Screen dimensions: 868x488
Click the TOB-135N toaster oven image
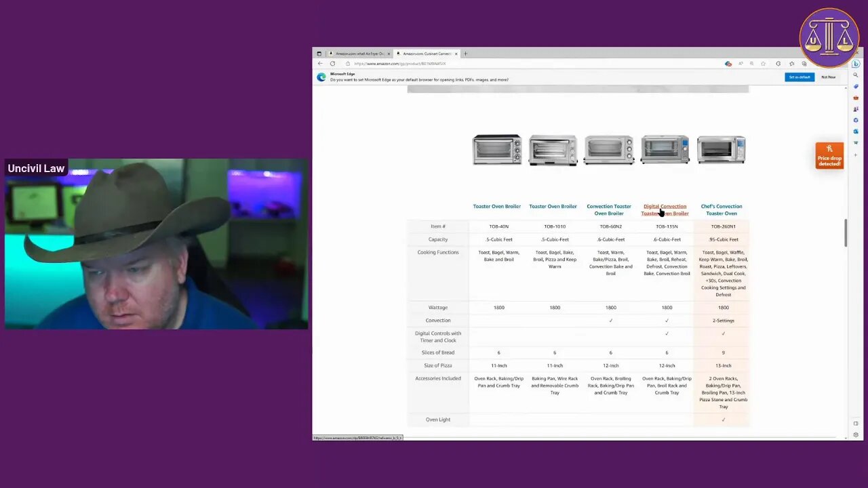(665, 150)
